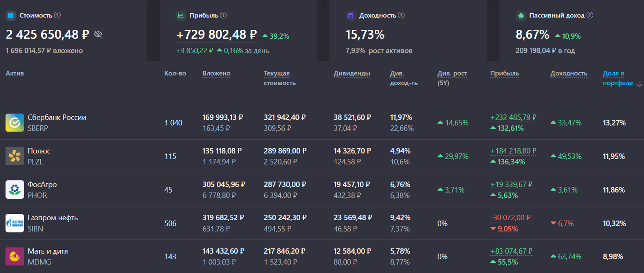Click help icon next to Стоимость
The height and width of the screenshot is (273, 644).
(57, 15)
